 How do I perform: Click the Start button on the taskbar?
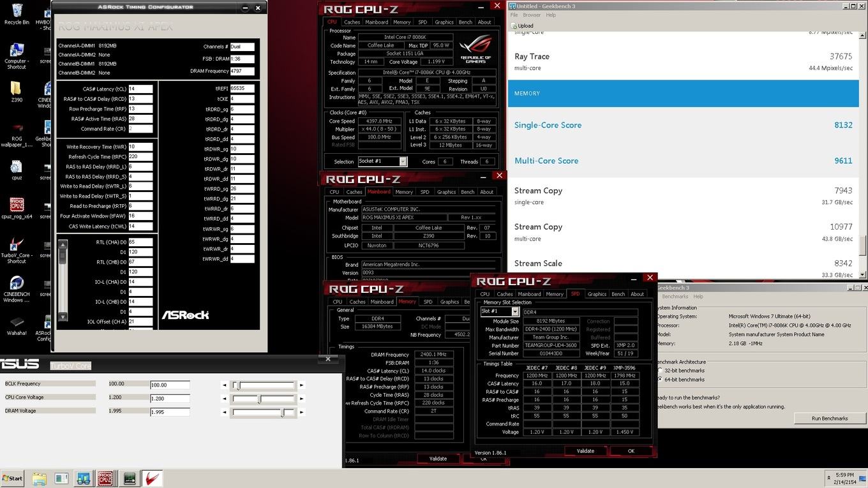(x=12, y=478)
